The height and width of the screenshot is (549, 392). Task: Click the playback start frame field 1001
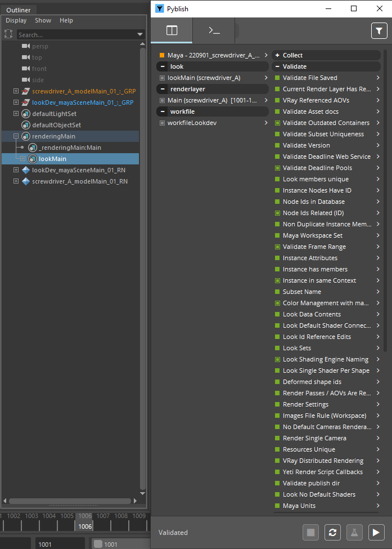(x=60, y=544)
